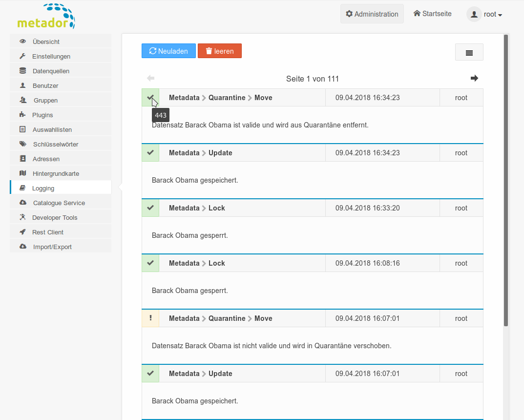
Task: Click the green checkmark of the 16:34:23 Quarantine Move entry
Action: pos(150,98)
